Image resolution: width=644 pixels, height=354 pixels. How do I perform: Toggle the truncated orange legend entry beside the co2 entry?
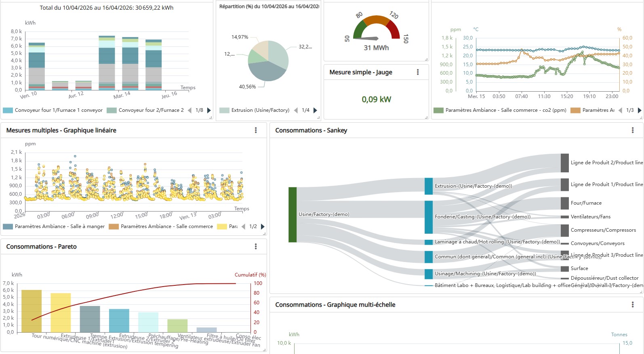pos(592,110)
